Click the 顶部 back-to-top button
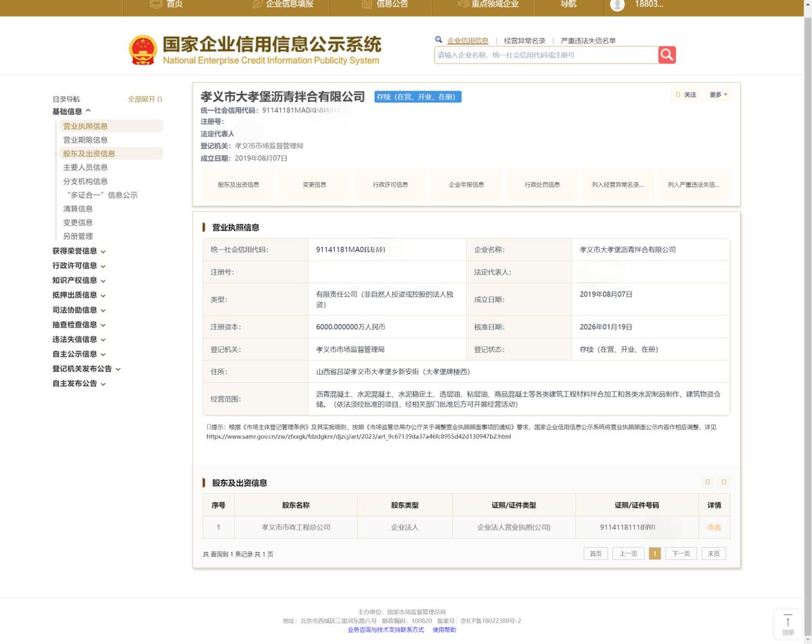Image resolution: width=812 pixels, height=644 pixels. tap(788, 624)
